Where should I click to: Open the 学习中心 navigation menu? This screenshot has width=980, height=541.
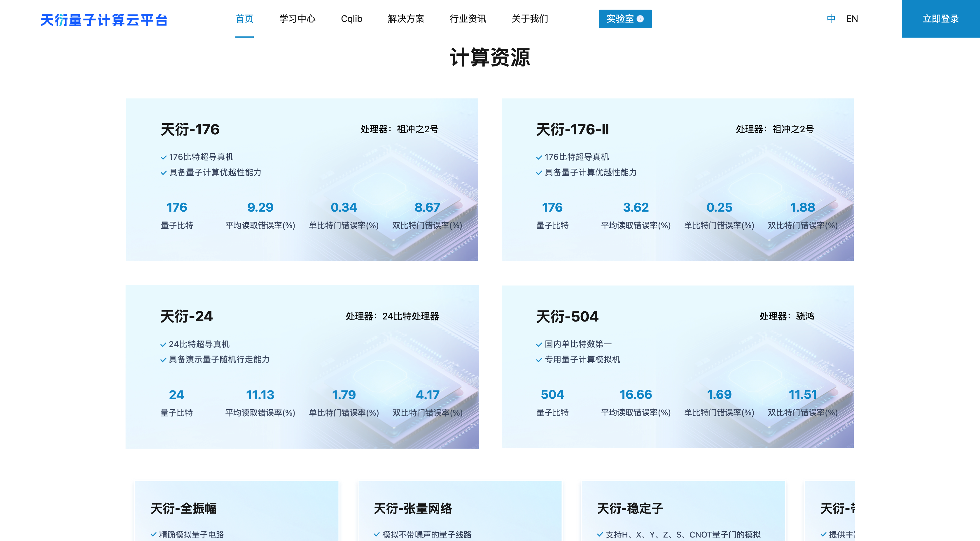click(297, 19)
